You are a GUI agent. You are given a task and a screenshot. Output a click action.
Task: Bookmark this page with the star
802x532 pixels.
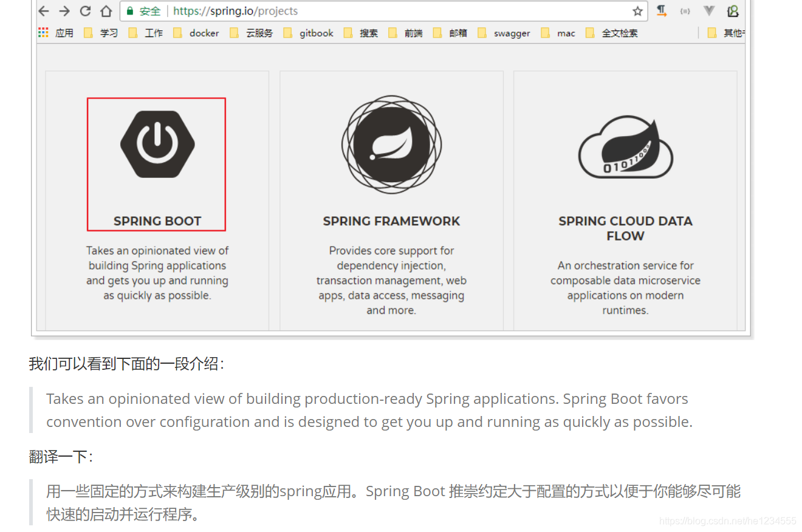coord(637,11)
